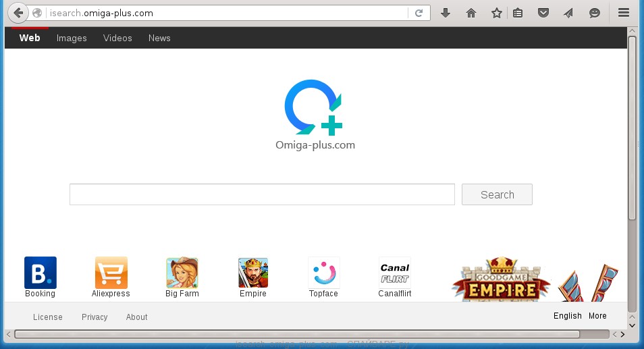This screenshot has width=644, height=349.
Task: Expand the More languages option
Action: pyautogui.click(x=597, y=316)
